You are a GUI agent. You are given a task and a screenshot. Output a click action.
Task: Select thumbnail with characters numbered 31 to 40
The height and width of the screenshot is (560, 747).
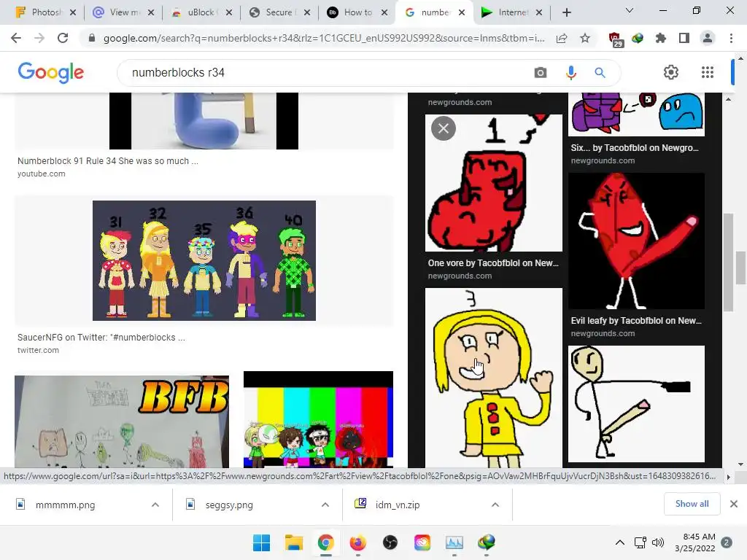[x=204, y=260]
